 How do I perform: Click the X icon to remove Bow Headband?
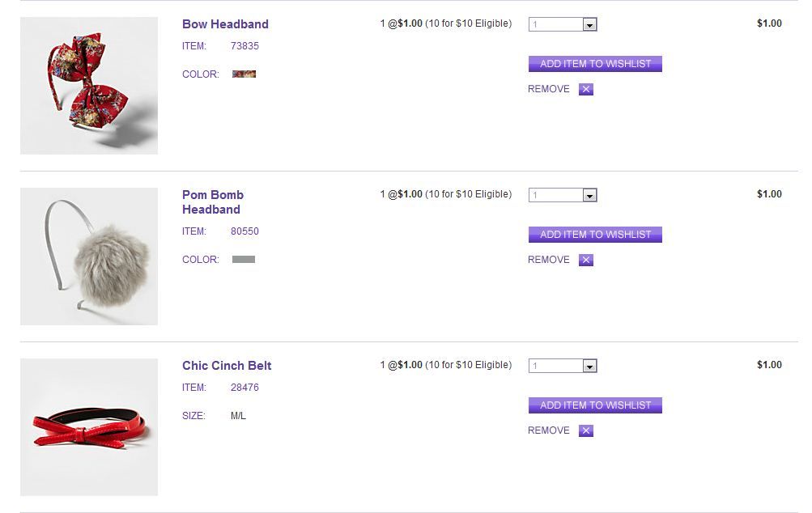[586, 89]
